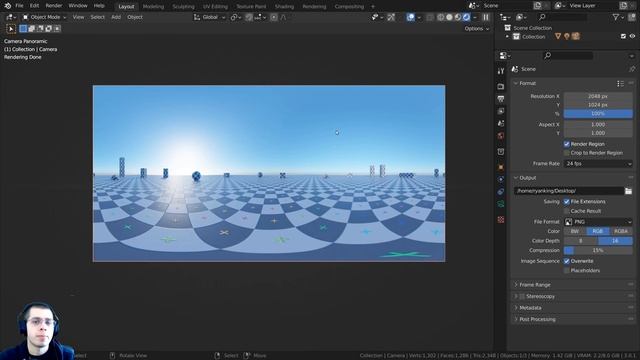Open the World properties tab icon
The height and width of the screenshot is (360, 640).
pyautogui.click(x=501, y=136)
